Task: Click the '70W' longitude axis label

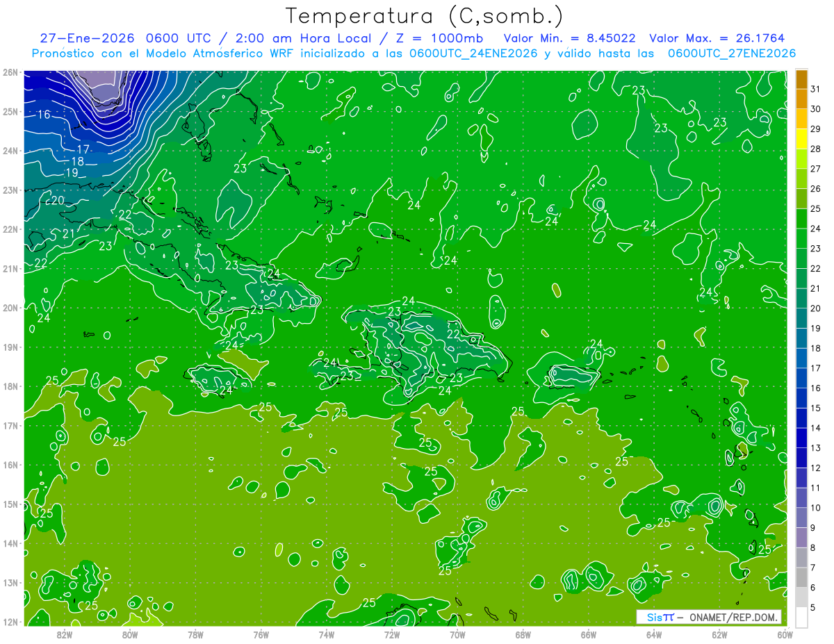Action: coord(457,634)
